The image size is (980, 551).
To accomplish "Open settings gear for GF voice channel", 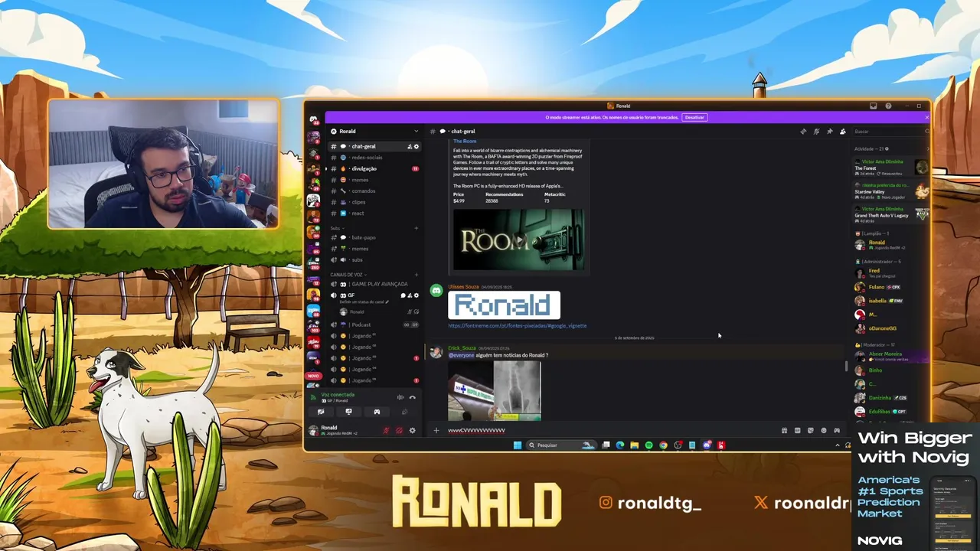I will click(x=416, y=295).
